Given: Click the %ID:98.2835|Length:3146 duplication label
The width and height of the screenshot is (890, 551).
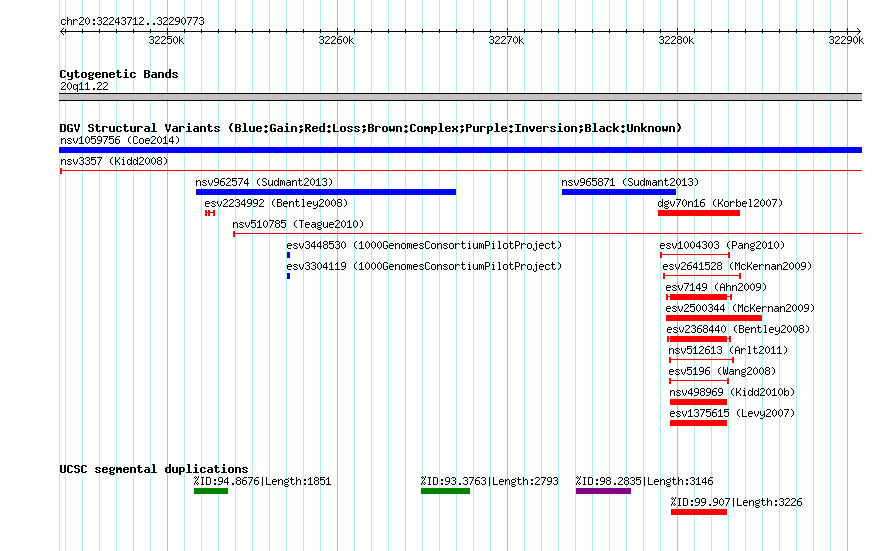Looking at the screenshot, I should pos(645,481).
